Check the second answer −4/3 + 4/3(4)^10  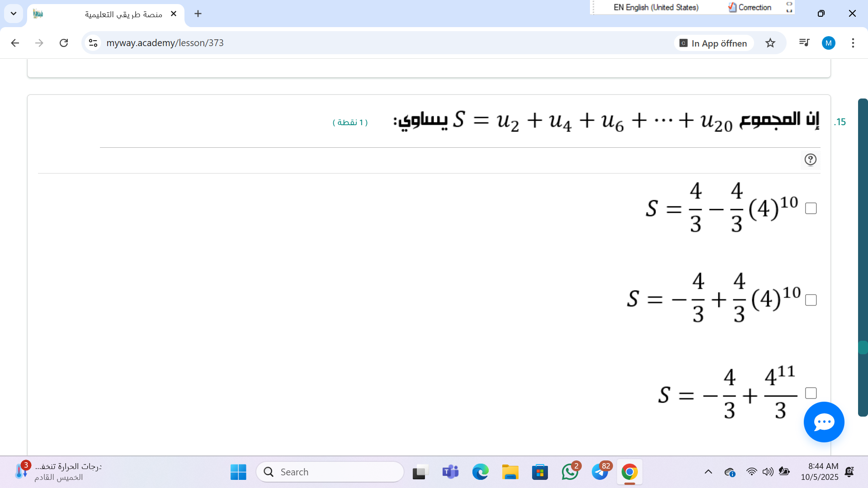811,300
